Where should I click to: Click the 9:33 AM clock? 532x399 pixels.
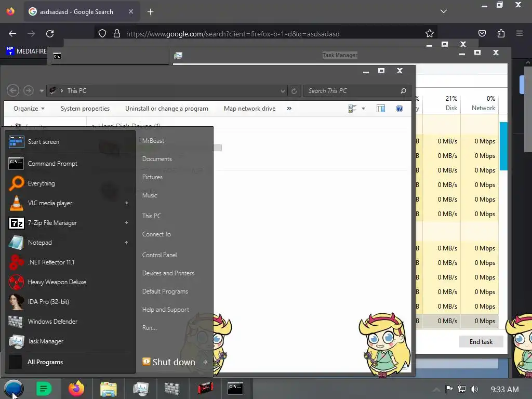(504, 390)
